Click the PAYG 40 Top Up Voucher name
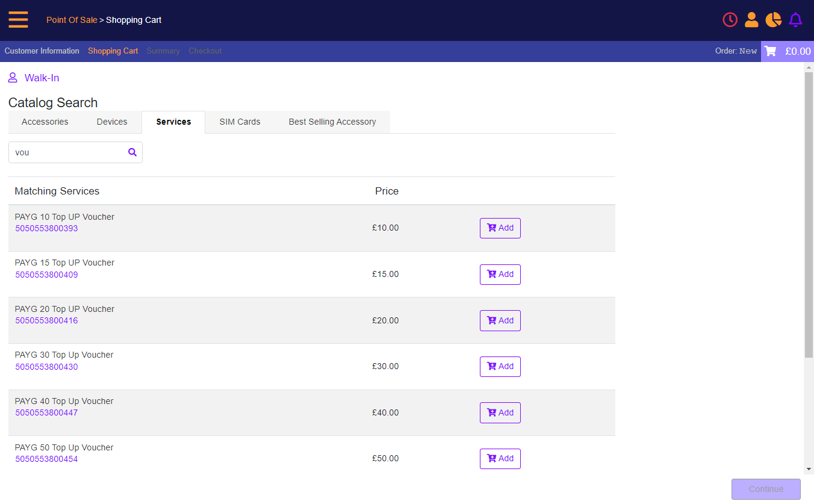The image size is (814, 504). [x=64, y=401]
